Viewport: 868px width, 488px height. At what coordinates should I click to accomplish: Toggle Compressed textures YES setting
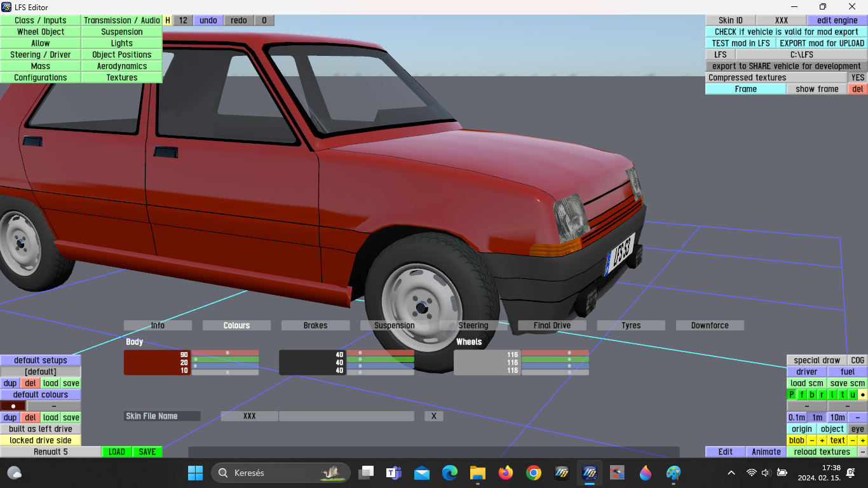click(858, 78)
